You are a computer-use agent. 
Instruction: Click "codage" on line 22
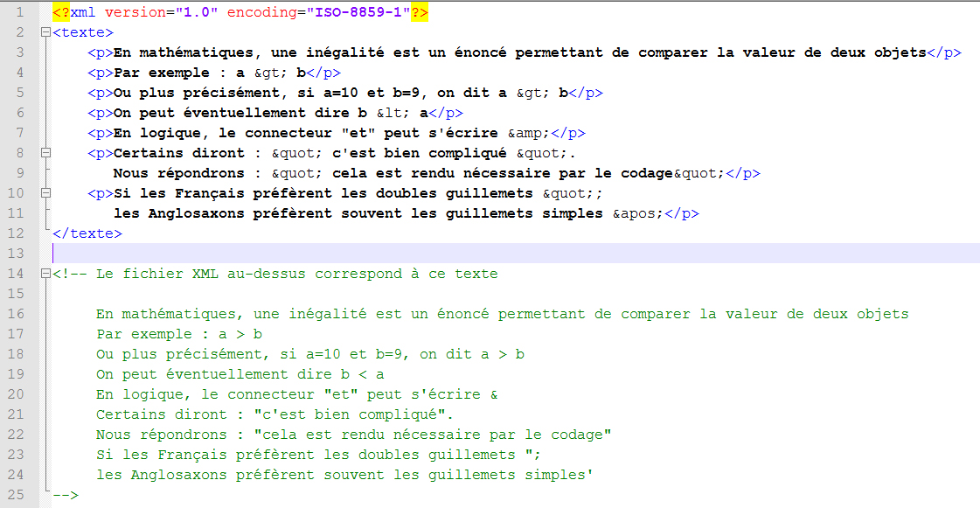[577, 435]
